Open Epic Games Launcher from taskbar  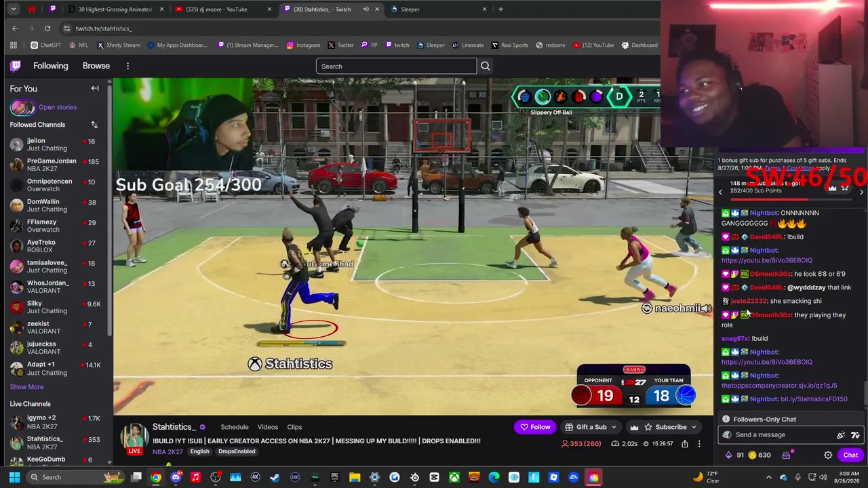point(334,477)
